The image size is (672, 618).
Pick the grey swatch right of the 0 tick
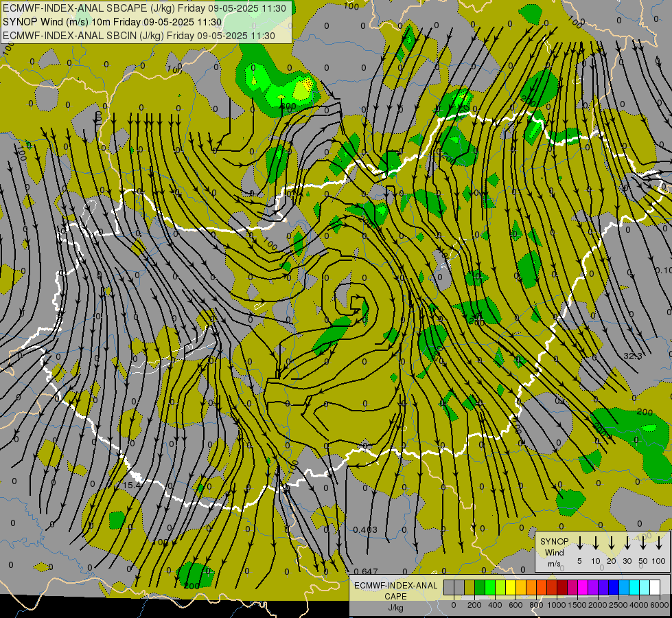tap(459, 587)
